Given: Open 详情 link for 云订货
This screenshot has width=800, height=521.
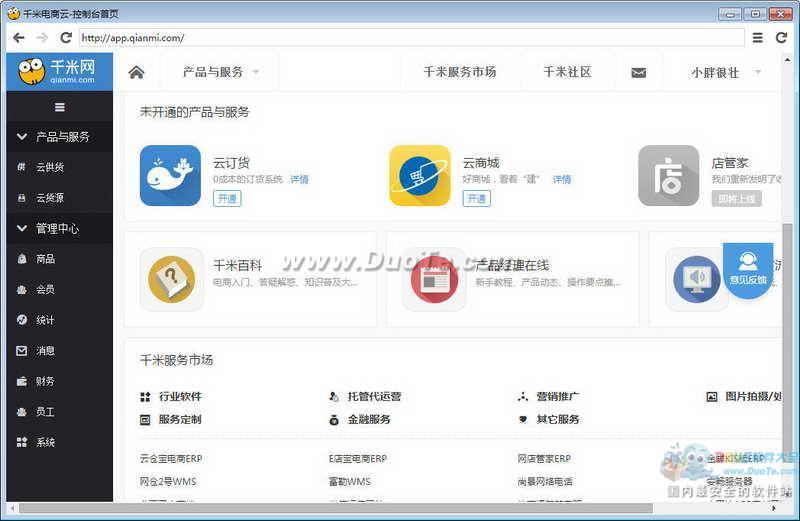Looking at the screenshot, I should tap(299, 179).
